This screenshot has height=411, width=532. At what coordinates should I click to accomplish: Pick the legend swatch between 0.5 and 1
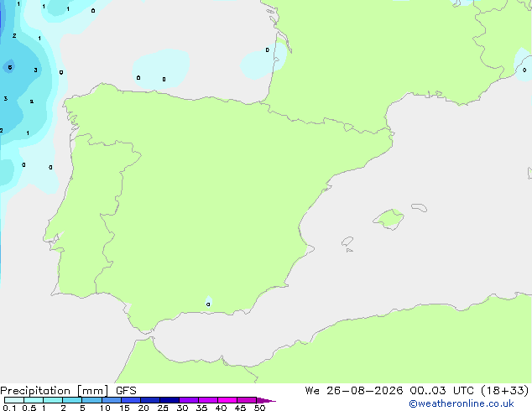[34, 400]
